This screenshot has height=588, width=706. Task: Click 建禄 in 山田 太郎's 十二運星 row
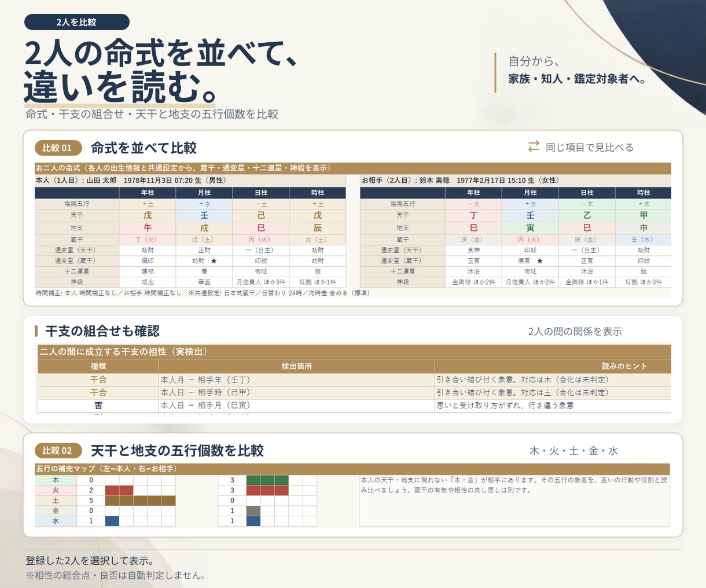click(148, 271)
